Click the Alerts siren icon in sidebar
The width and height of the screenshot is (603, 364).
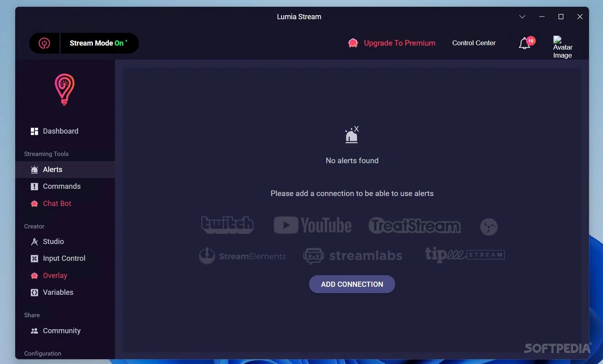34,170
